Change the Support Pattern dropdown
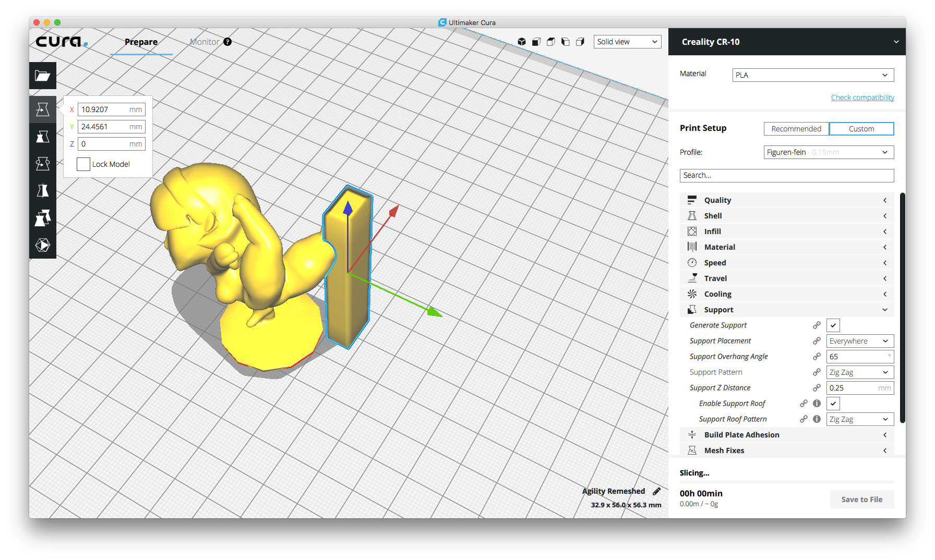This screenshot has width=935, height=560. (860, 372)
